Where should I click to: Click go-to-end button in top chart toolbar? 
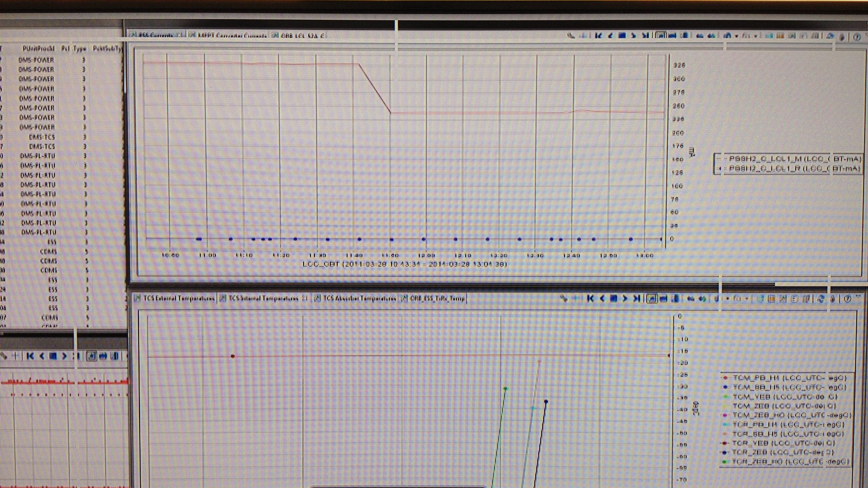(x=645, y=36)
